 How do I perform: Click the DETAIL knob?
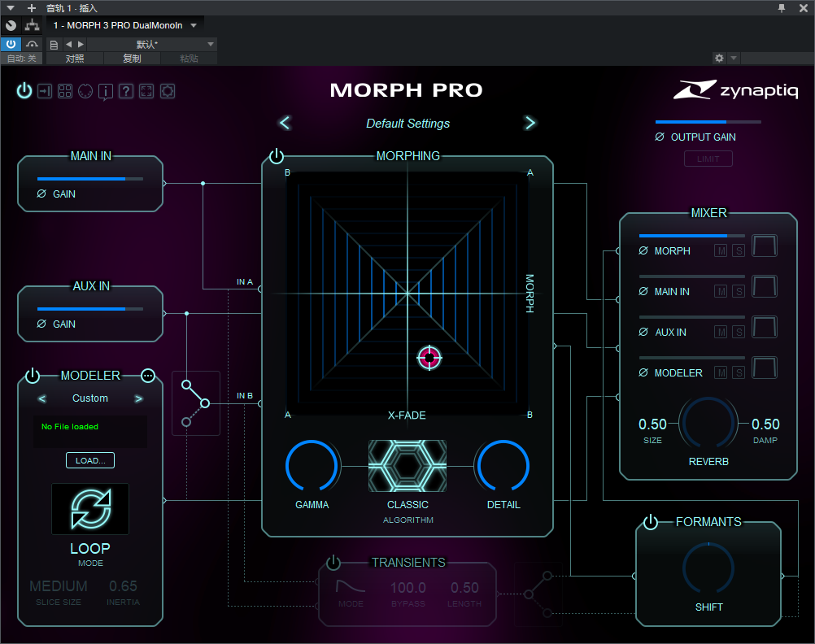tap(503, 466)
